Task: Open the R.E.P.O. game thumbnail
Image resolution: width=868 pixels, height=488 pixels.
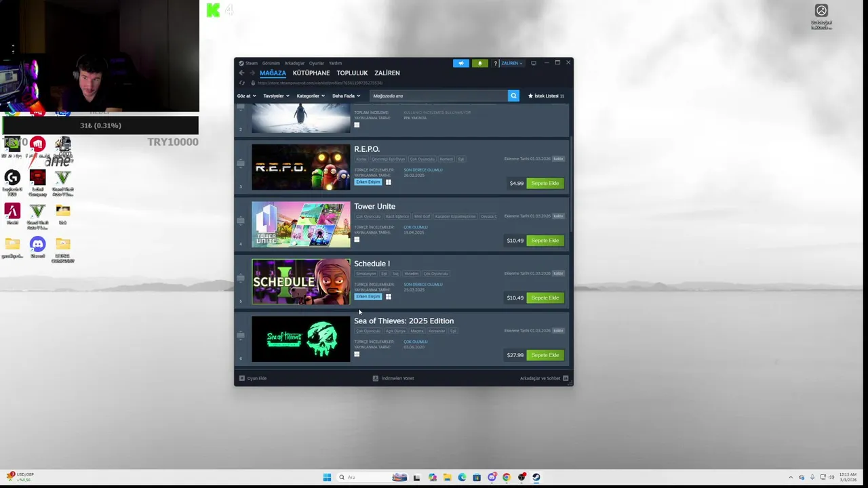Action: (301, 167)
